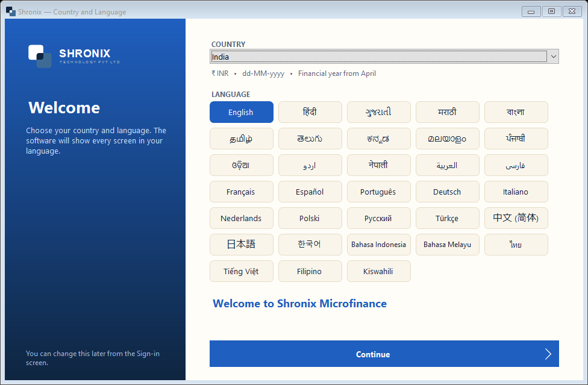Viewport: 588px width, 385px height.
Task: Click the 'dd-MM-yyyy' date format text
Action: point(263,74)
